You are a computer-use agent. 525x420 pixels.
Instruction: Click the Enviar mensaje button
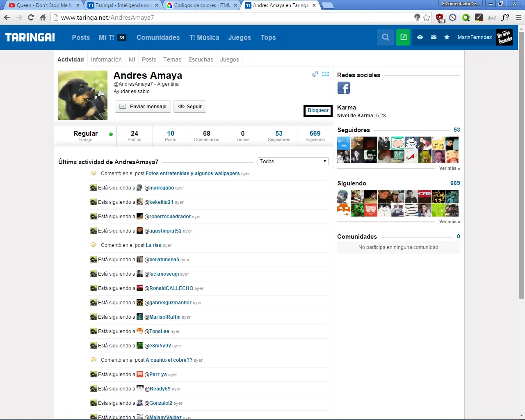(143, 107)
